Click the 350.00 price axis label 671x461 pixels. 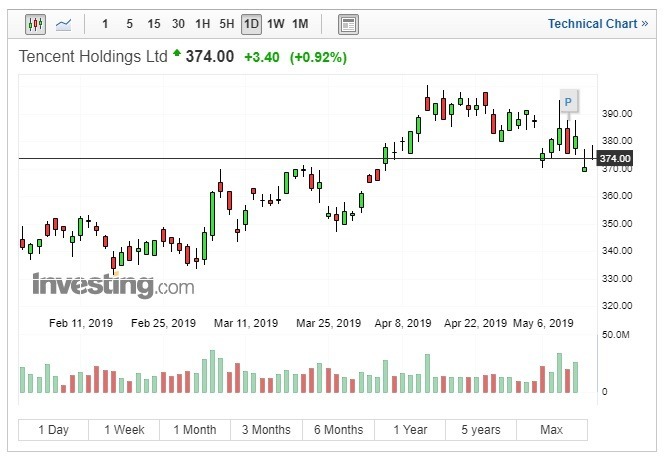[x=617, y=224]
